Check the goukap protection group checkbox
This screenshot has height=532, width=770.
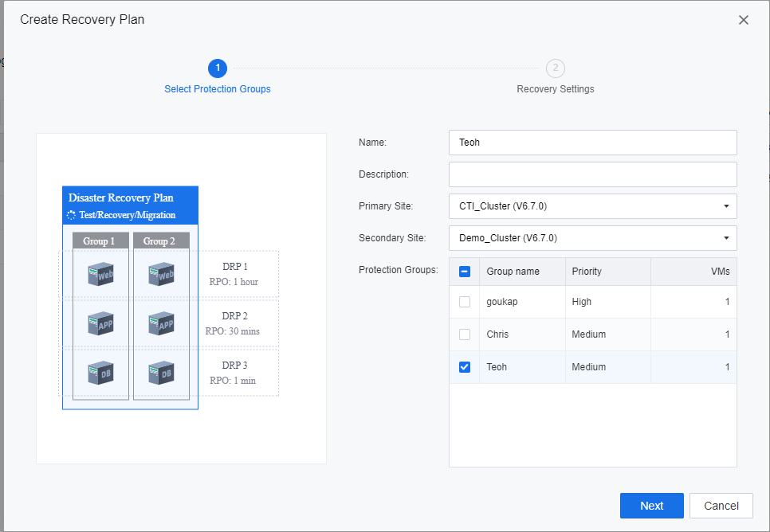(465, 302)
